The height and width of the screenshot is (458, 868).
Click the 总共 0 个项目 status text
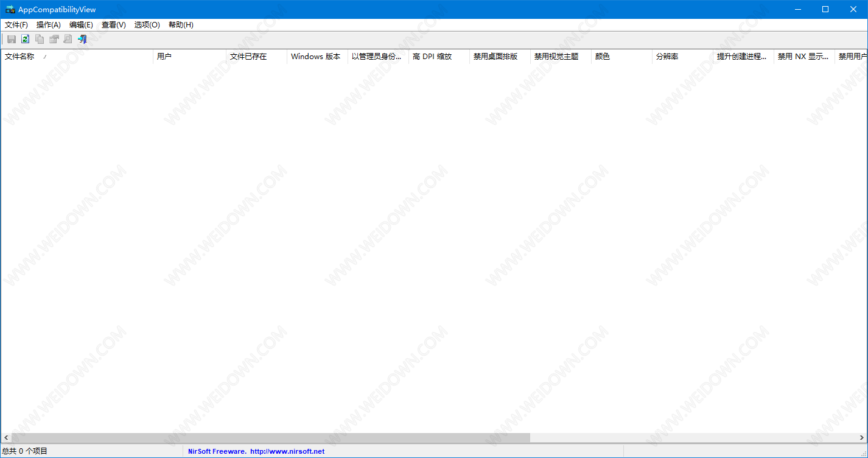[x=25, y=451]
